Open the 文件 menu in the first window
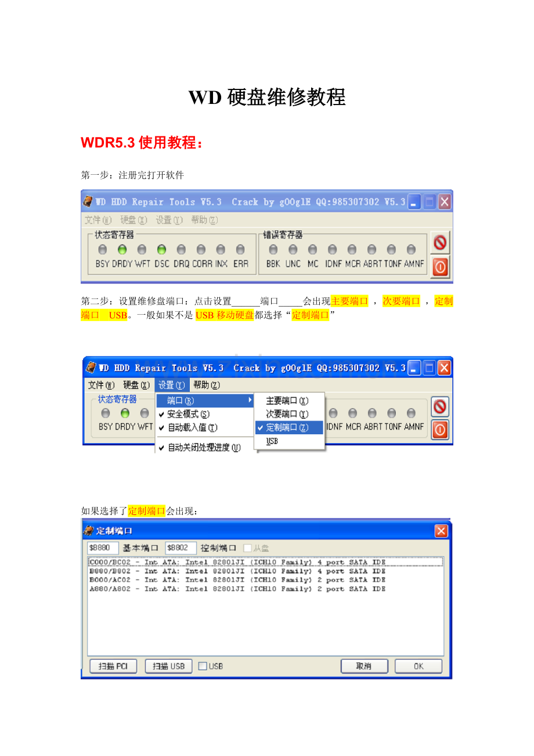 pos(98,220)
